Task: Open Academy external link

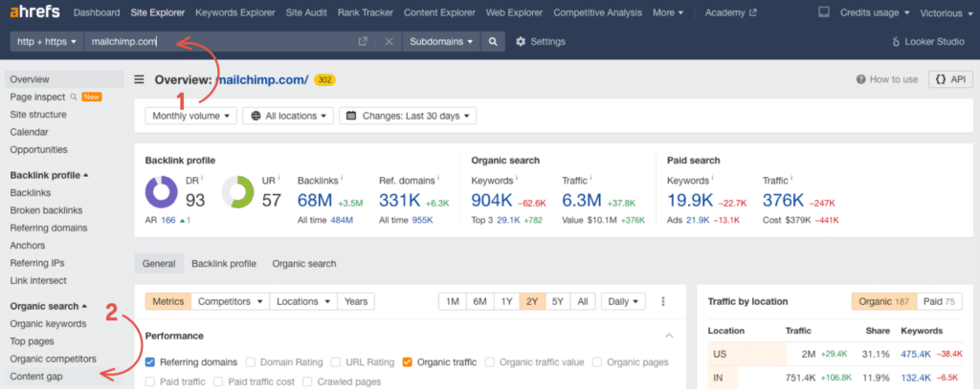Action: (x=730, y=12)
